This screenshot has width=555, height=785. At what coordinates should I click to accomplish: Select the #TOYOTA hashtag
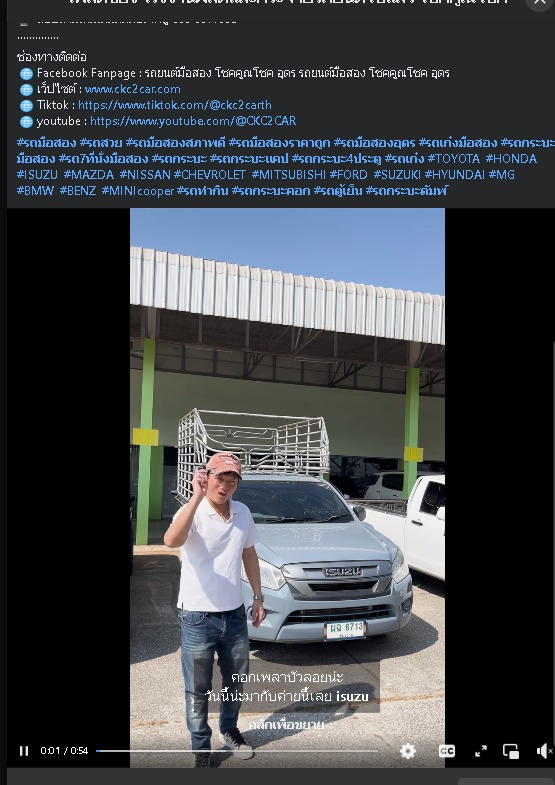(x=453, y=159)
